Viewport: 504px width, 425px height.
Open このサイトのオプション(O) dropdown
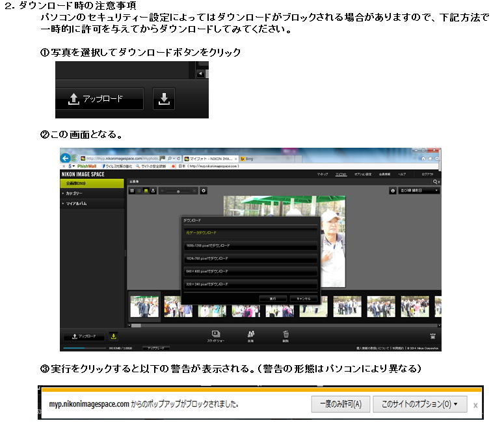coord(420,404)
